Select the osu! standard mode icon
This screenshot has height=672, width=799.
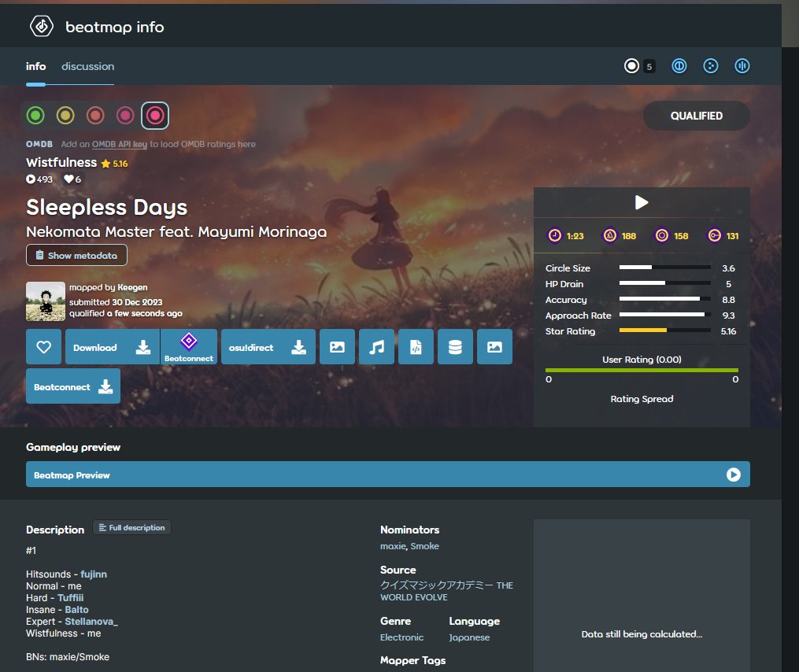631,66
